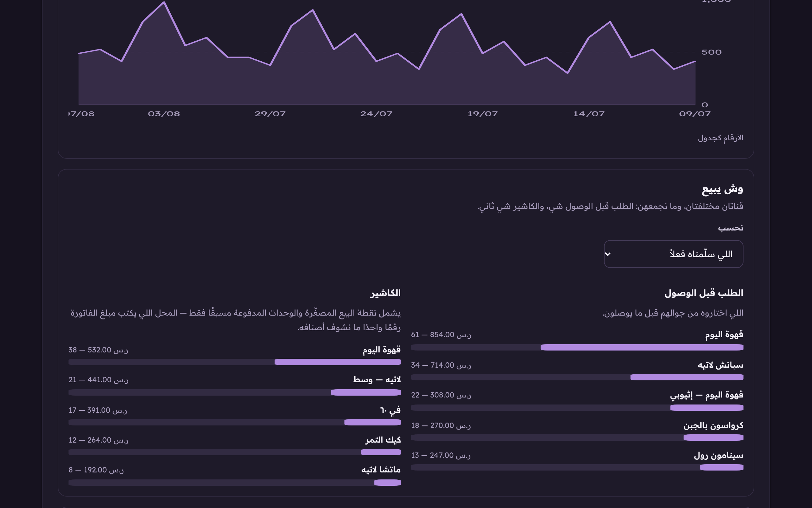Screen dimensions: 812x508
Task: Click 'كرواسون بالجبن' item name
Action: pyautogui.click(x=713, y=425)
